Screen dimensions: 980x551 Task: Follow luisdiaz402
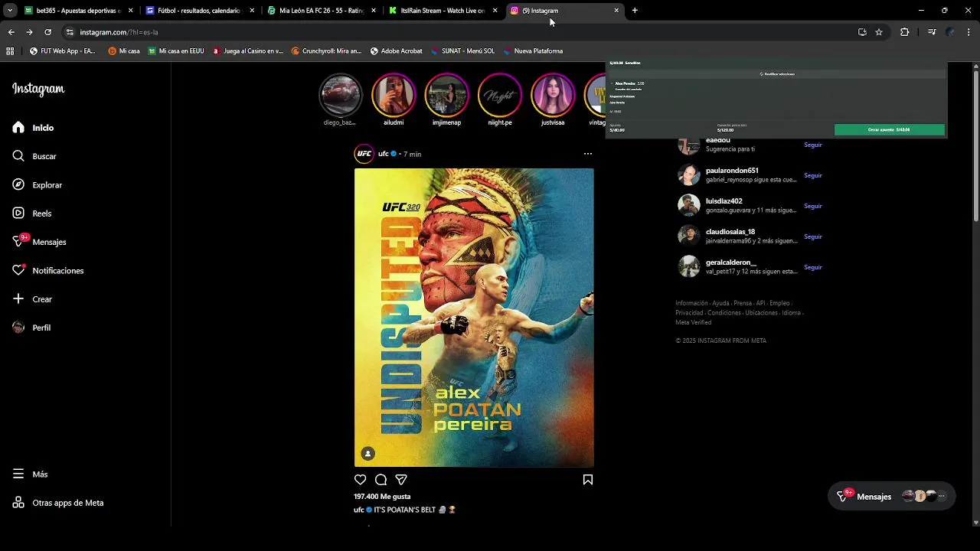[812, 206]
